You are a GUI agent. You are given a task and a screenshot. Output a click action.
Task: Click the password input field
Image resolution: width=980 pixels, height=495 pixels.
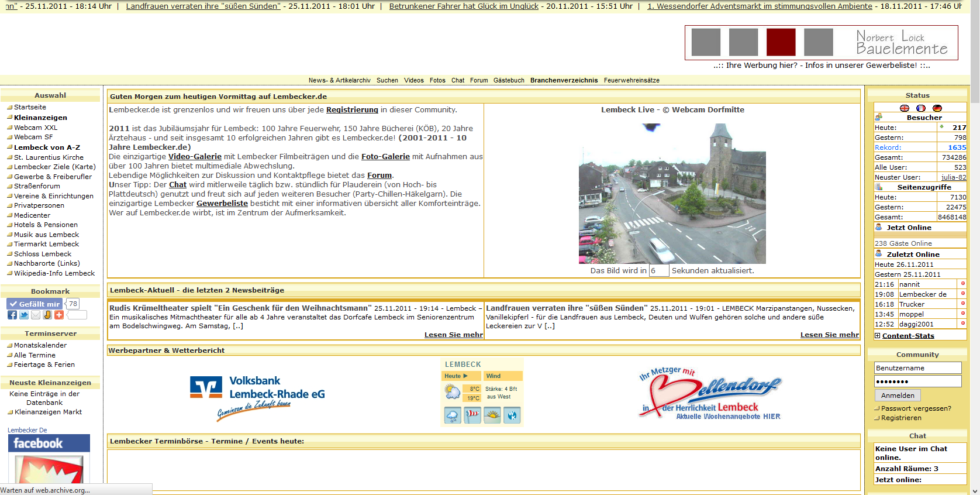click(918, 381)
